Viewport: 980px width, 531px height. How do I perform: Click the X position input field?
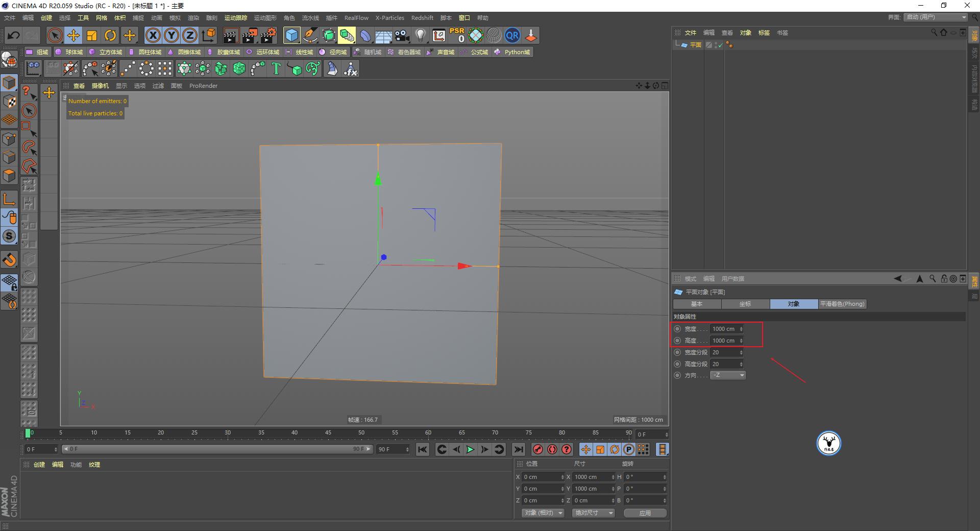(541, 476)
